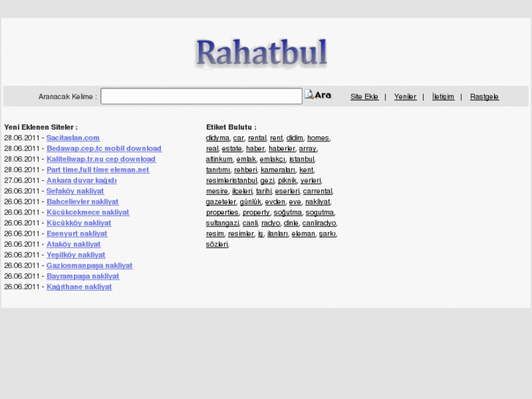Select the car tag
532x399 pixels.
tap(239, 138)
